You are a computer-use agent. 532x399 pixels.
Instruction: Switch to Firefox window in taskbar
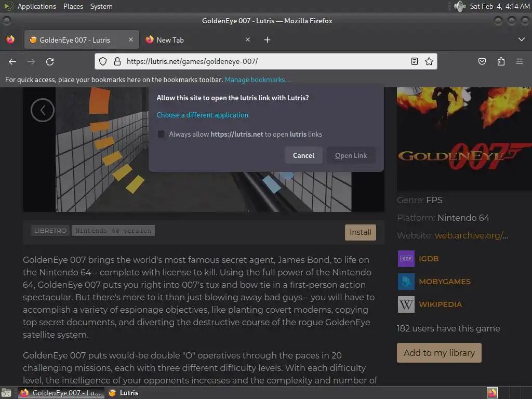pos(61,393)
